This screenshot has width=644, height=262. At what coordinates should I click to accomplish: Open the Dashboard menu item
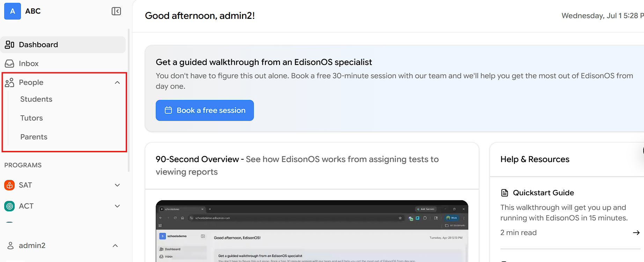point(63,45)
